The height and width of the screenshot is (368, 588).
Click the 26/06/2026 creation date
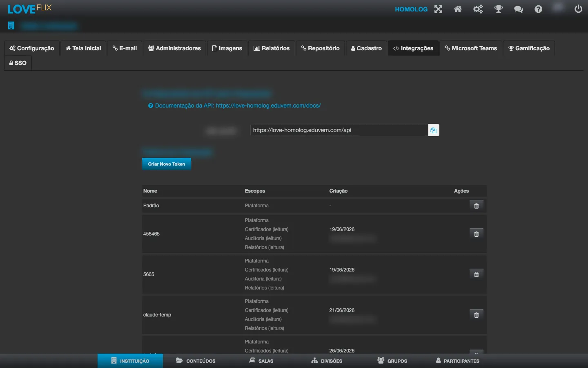coord(342,351)
